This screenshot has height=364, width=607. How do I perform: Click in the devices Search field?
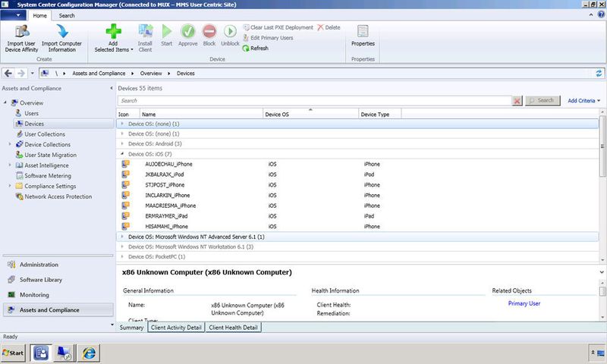pyautogui.click(x=314, y=101)
